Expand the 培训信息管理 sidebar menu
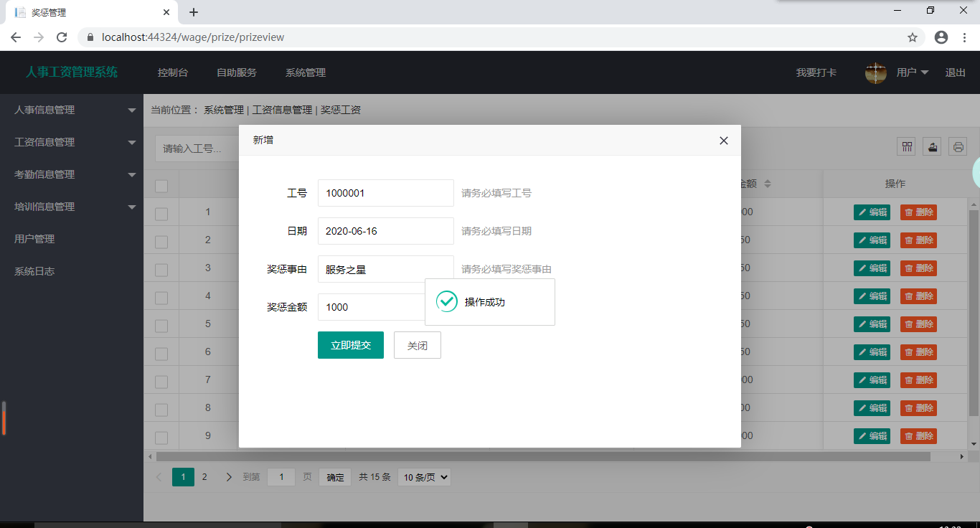This screenshot has width=980, height=528. (72, 207)
